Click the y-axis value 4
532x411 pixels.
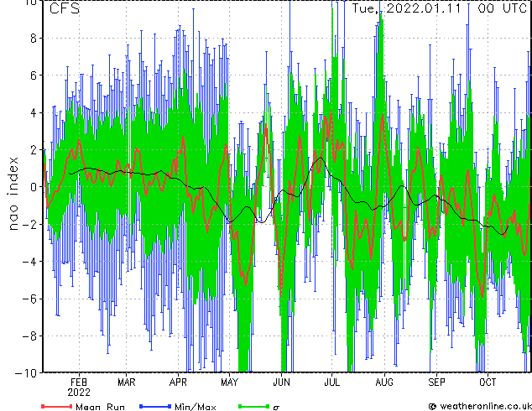[x=34, y=112]
